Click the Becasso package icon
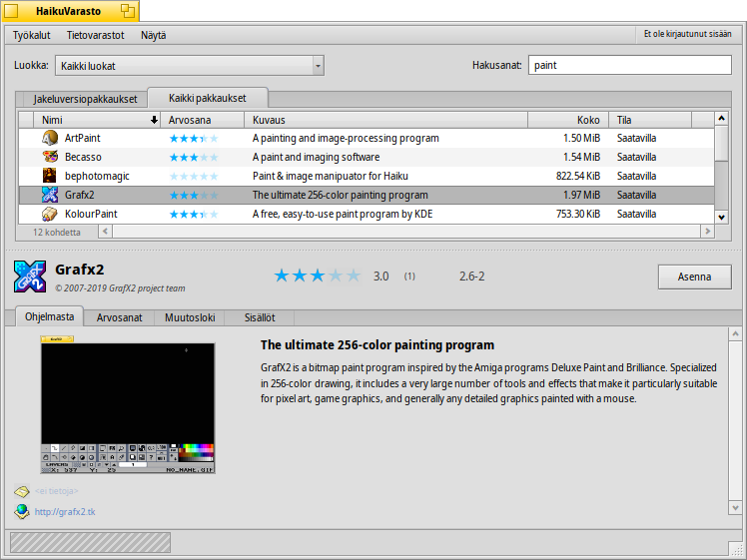The height and width of the screenshot is (560, 747). [x=50, y=157]
